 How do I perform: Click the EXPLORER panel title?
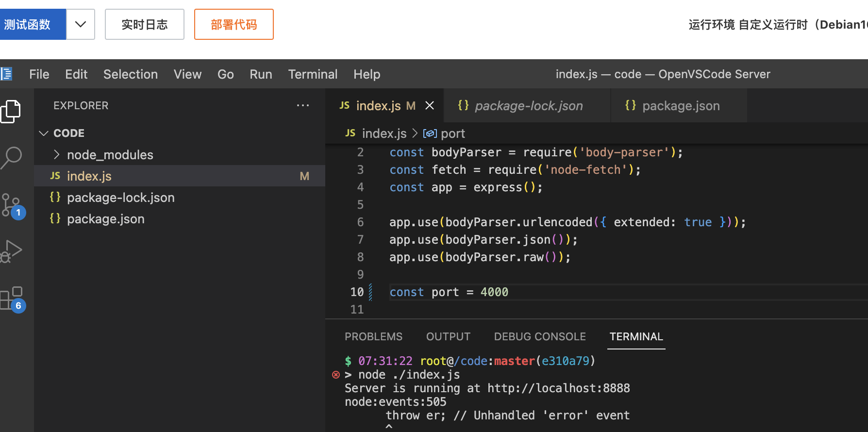(81, 105)
